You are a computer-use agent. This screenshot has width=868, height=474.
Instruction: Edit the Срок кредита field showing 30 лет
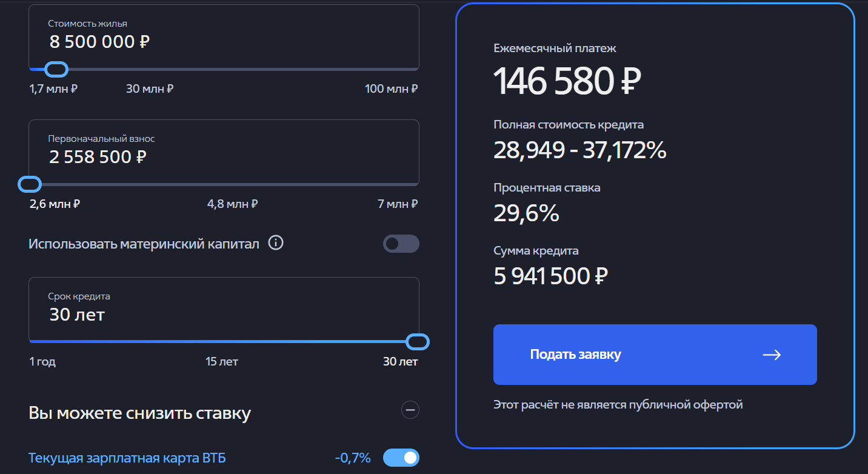point(77,315)
